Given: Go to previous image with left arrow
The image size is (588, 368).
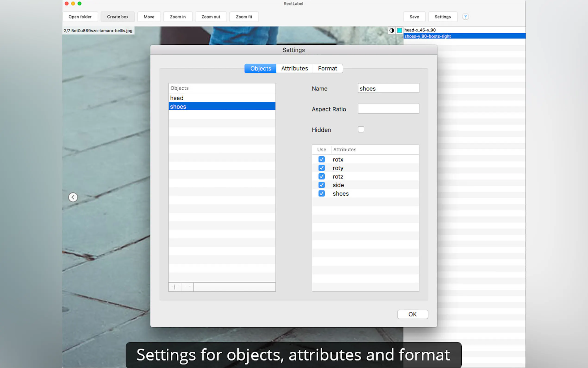Looking at the screenshot, I should point(73,197).
